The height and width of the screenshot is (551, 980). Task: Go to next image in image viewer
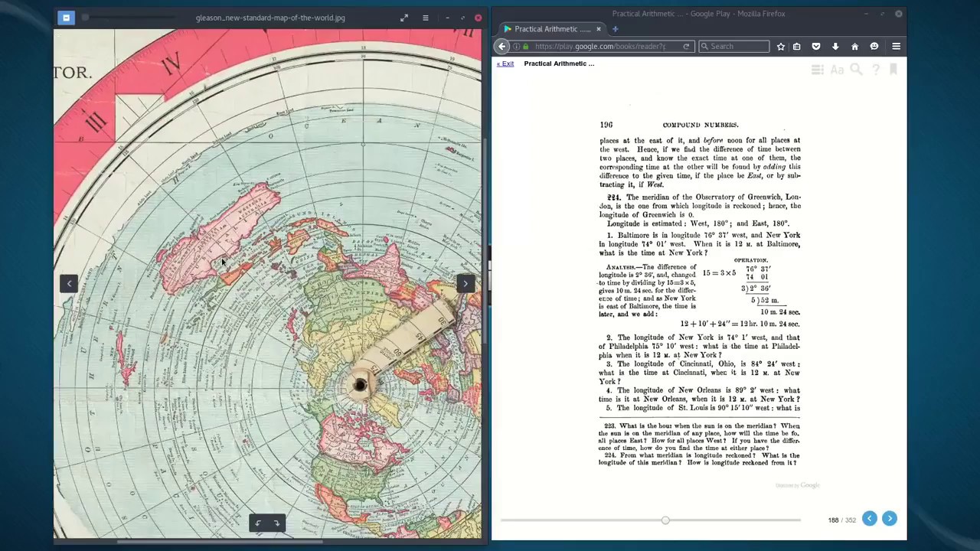coord(465,283)
